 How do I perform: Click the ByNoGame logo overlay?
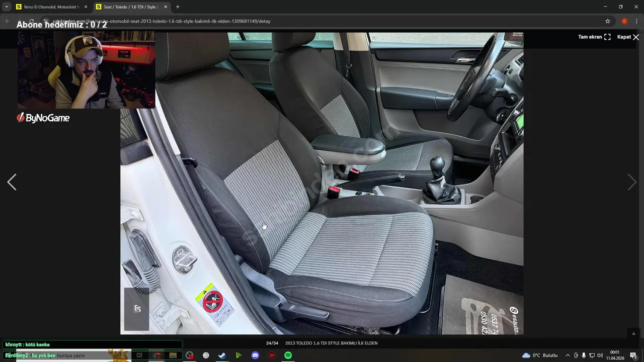point(43,118)
